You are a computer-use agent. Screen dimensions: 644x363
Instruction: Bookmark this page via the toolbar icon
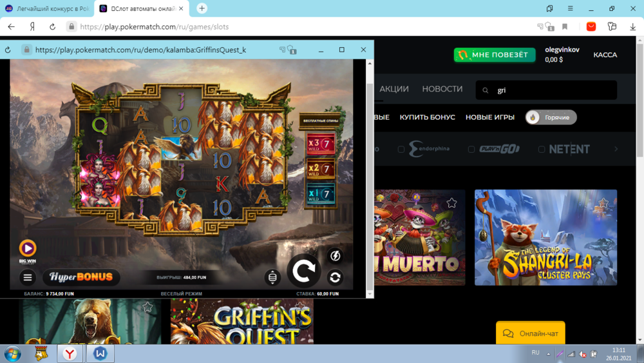pos(565,26)
